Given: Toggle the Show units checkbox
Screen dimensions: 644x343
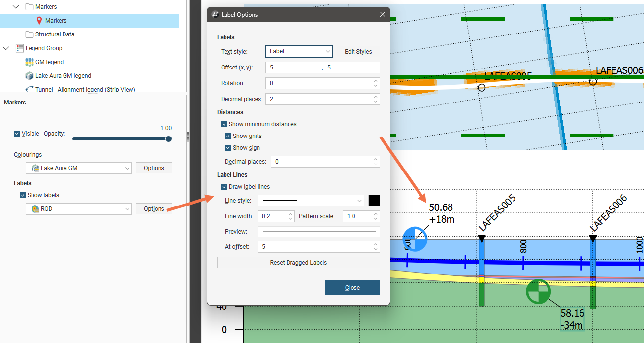Looking at the screenshot, I should pos(228,136).
